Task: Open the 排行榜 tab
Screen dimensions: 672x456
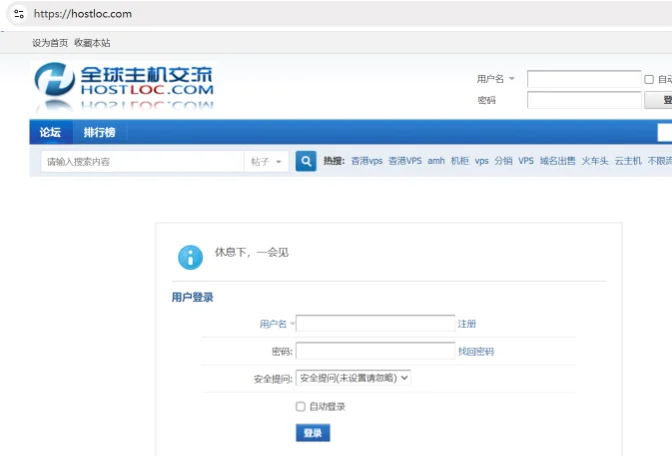Action: tap(99, 132)
